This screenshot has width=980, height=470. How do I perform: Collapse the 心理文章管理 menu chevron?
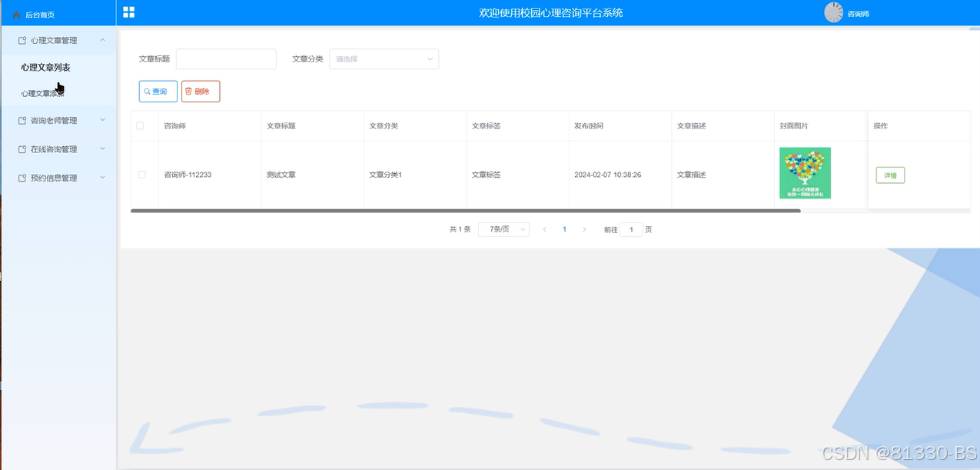pyautogui.click(x=103, y=40)
